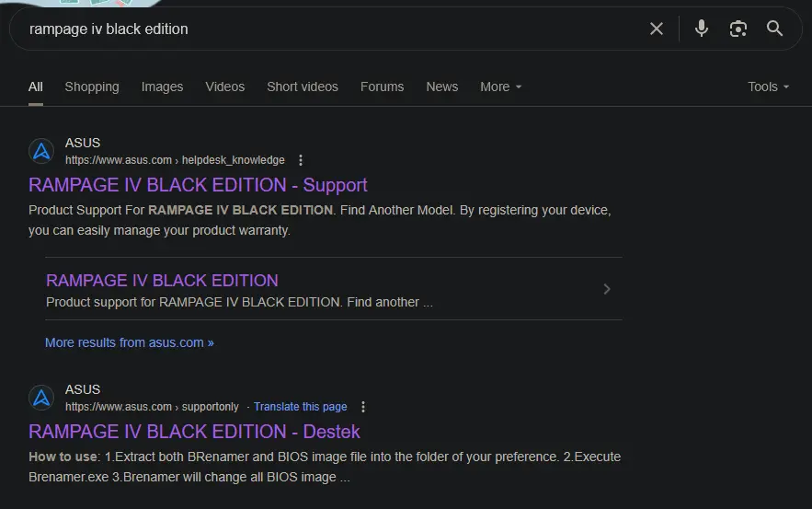Expand the More filters dropdown

pos(501,87)
